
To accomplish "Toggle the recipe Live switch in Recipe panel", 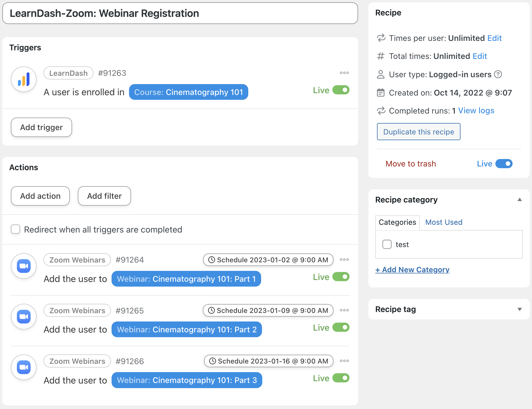I will click(504, 164).
